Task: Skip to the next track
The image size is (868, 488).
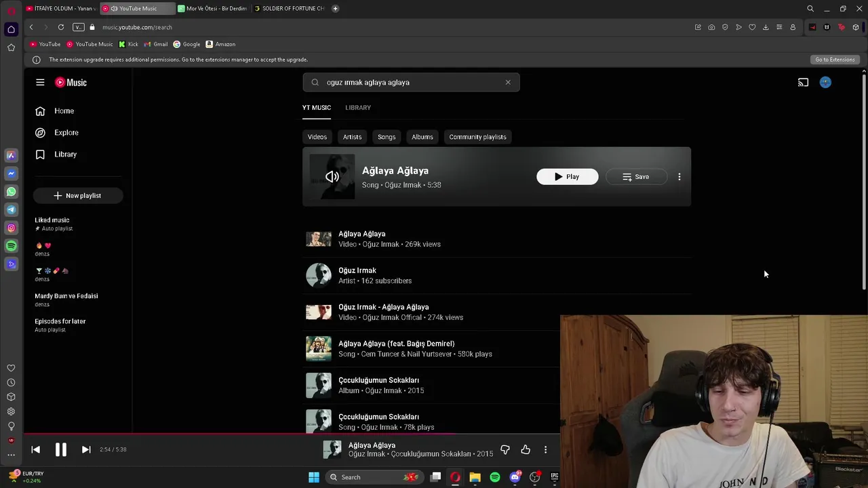Action: [x=86, y=449]
